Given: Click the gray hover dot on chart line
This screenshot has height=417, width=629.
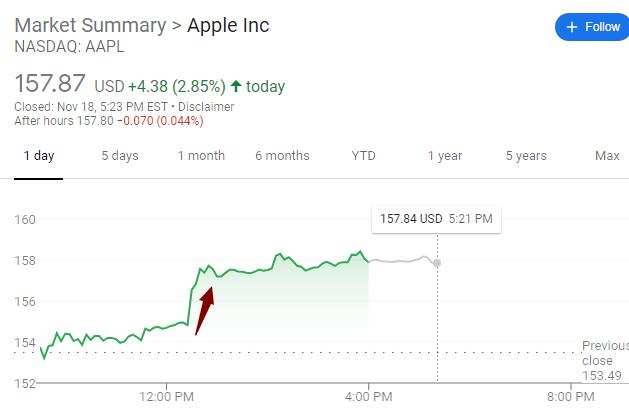Looking at the screenshot, I should point(437,263).
